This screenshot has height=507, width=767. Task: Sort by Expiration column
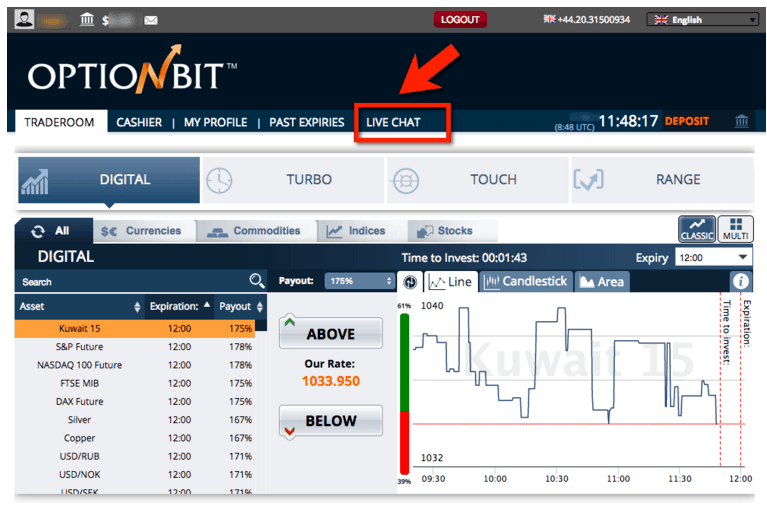click(x=180, y=306)
